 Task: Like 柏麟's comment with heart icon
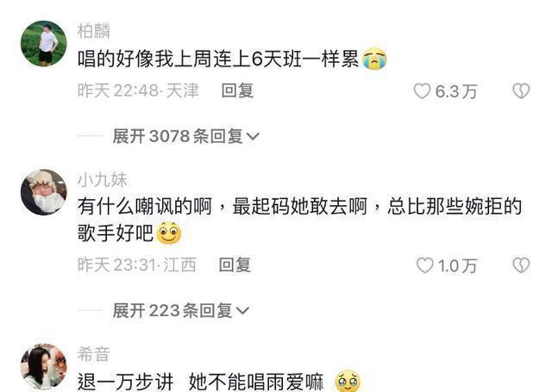[x=422, y=91]
